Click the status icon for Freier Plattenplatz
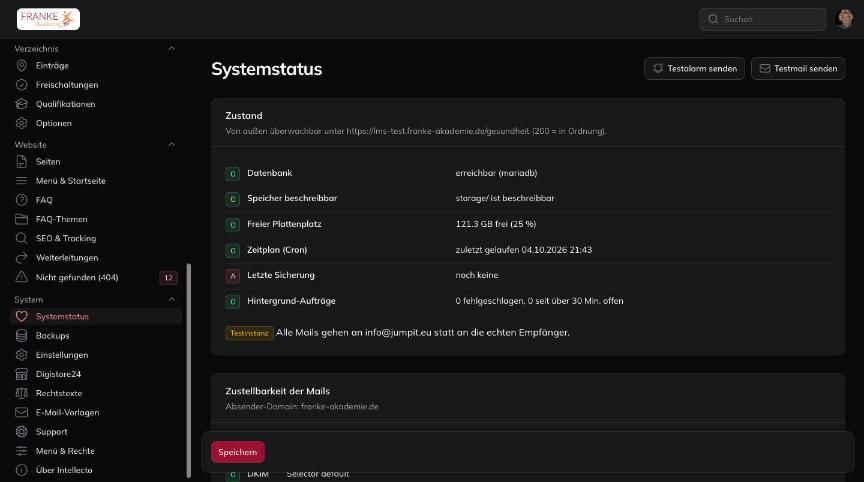Screen dimensions: 864x482 point(233,225)
